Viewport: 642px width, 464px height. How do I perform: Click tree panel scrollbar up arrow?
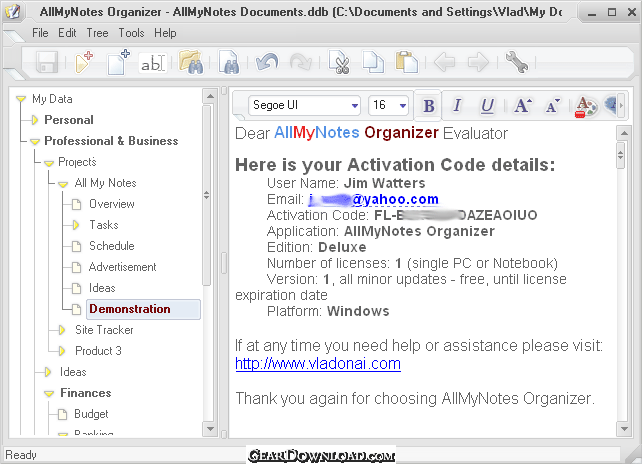tap(210, 97)
